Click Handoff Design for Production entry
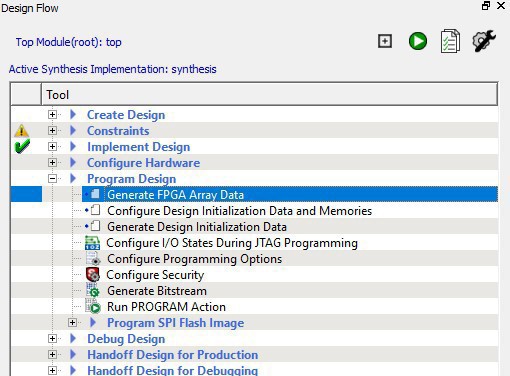Image resolution: width=510 pixels, height=376 pixels. point(172,355)
